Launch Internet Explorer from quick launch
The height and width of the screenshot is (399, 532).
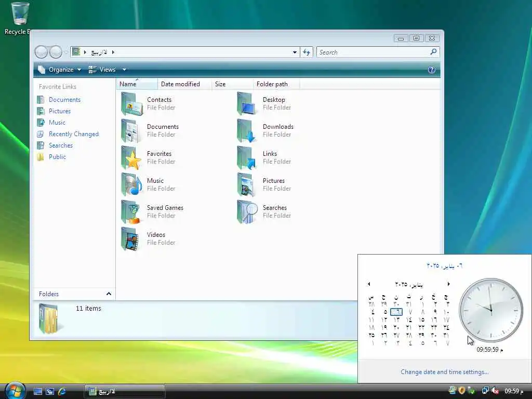(x=62, y=392)
